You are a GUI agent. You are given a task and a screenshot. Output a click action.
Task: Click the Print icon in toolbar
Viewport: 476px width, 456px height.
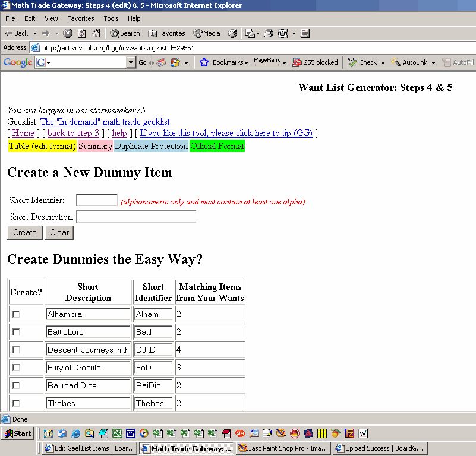pos(267,33)
